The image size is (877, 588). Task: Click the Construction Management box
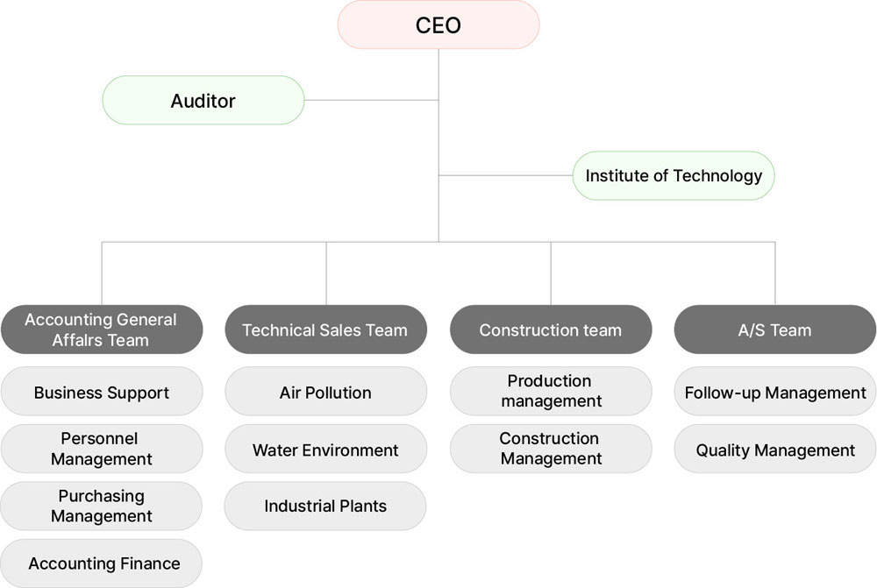pos(551,449)
